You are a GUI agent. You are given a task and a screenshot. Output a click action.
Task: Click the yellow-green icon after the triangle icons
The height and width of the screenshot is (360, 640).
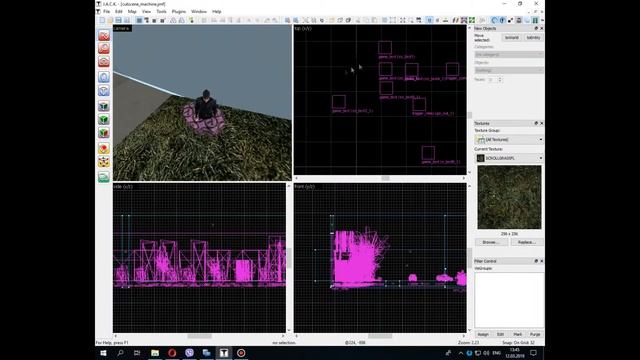click(191, 20)
